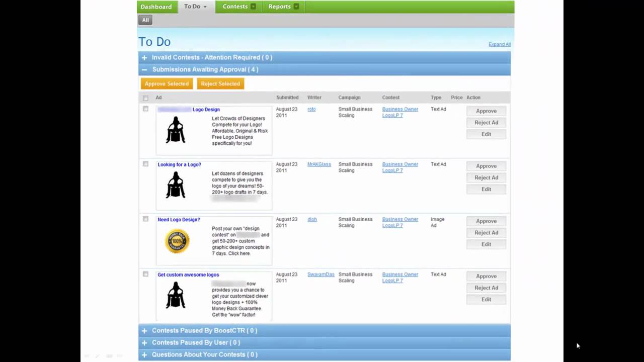Open the To Do tab dropdown arrow
The width and height of the screenshot is (644, 362).
[205, 7]
